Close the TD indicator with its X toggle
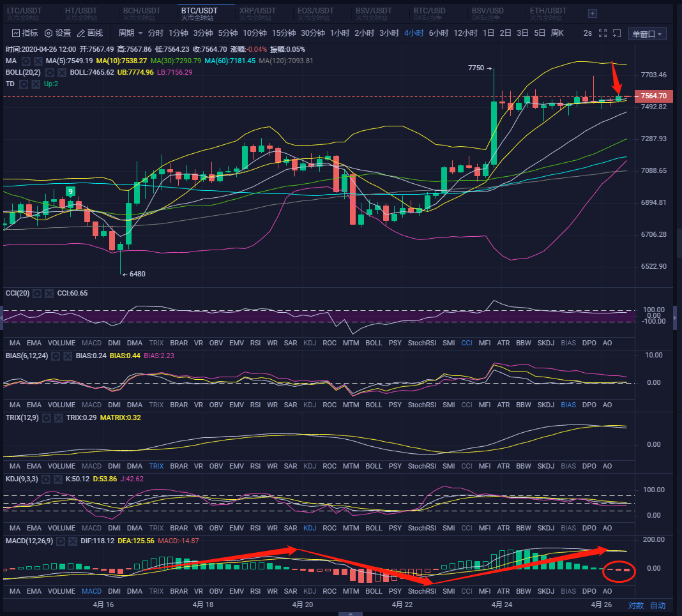The image size is (682, 616). (35, 84)
